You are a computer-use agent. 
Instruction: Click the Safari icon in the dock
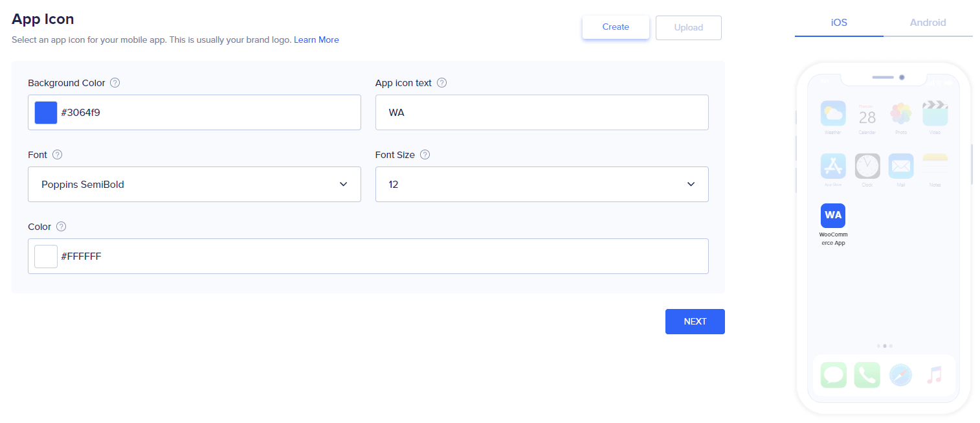901,374
